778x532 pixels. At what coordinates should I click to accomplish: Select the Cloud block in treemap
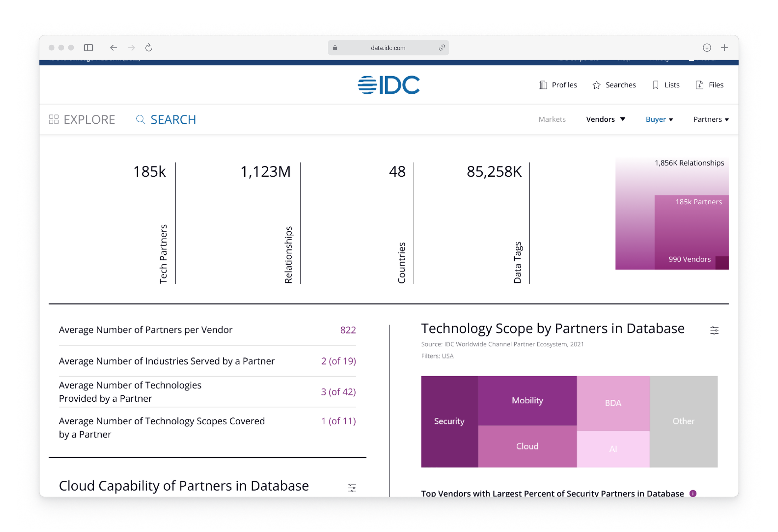527,446
